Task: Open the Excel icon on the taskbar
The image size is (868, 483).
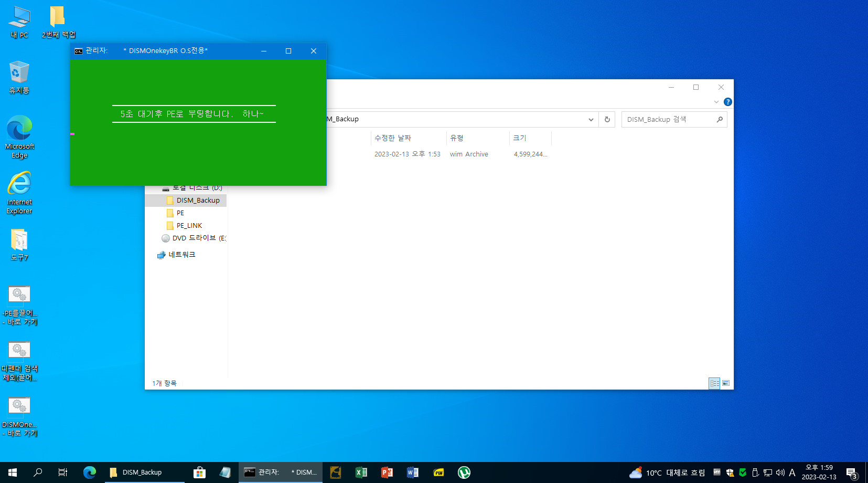Action: (x=361, y=472)
